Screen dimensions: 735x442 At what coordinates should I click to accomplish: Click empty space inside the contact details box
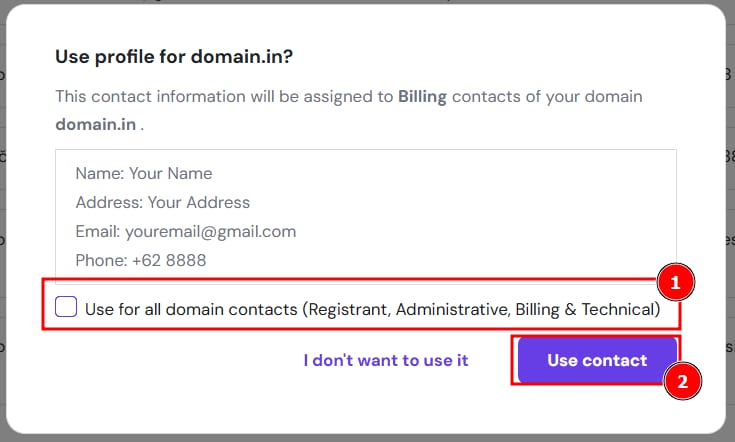coord(500,215)
